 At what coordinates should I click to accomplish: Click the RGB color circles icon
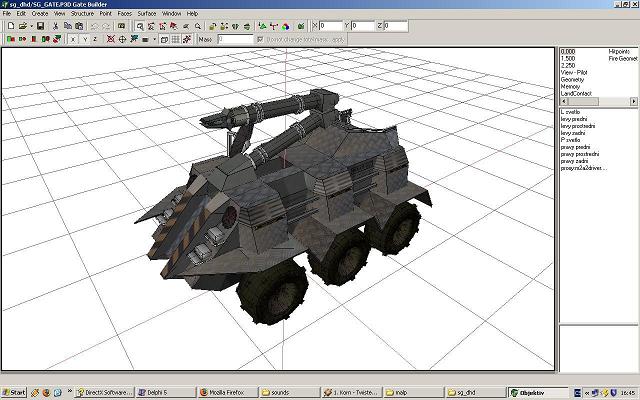[286, 26]
